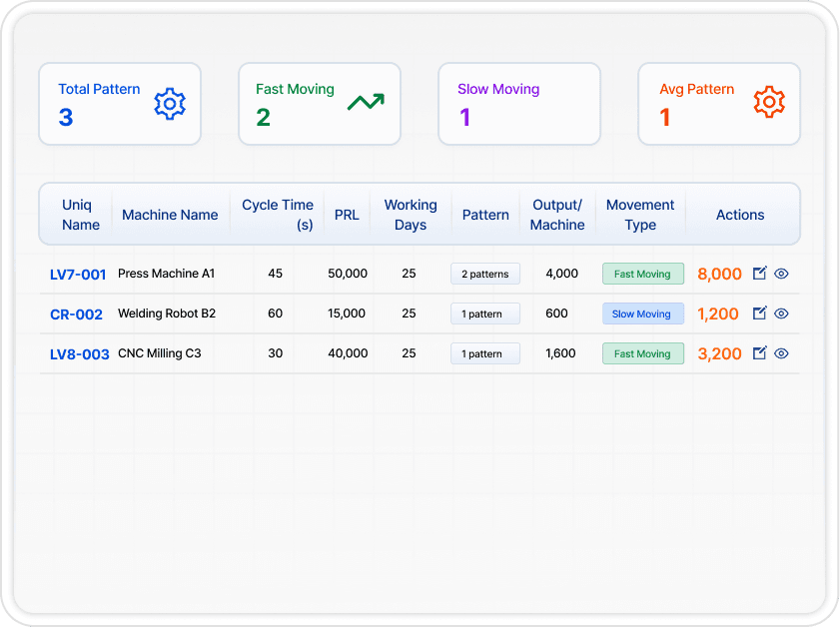Click working days 25 in LV8-003 row

409,353
